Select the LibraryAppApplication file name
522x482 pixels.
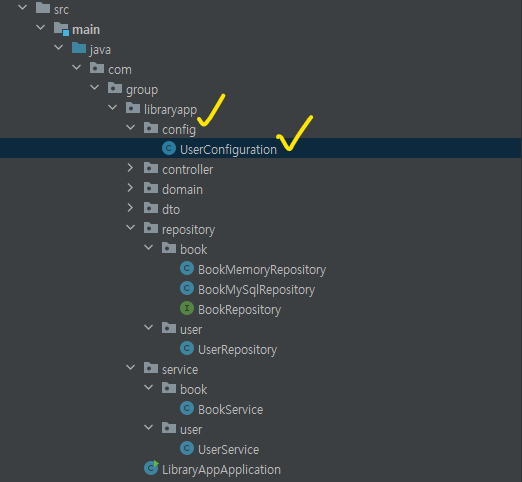[221, 470]
